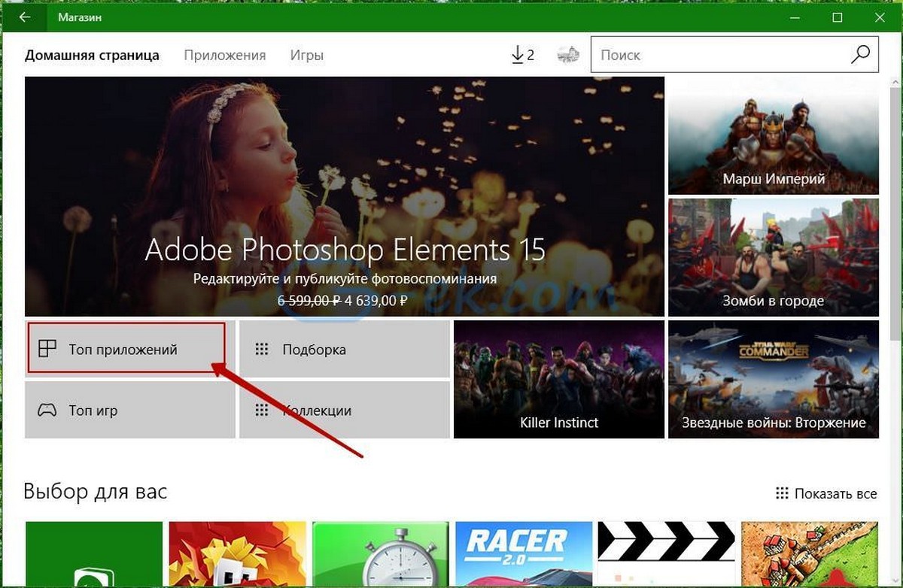Screen dimensions: 903x588
Task: Click the search magnifier icon
Action: (860, 55)
